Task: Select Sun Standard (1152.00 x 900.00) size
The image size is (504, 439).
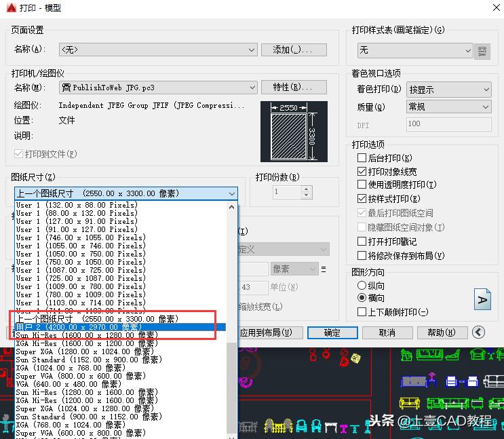Action: tap(121, 360)
